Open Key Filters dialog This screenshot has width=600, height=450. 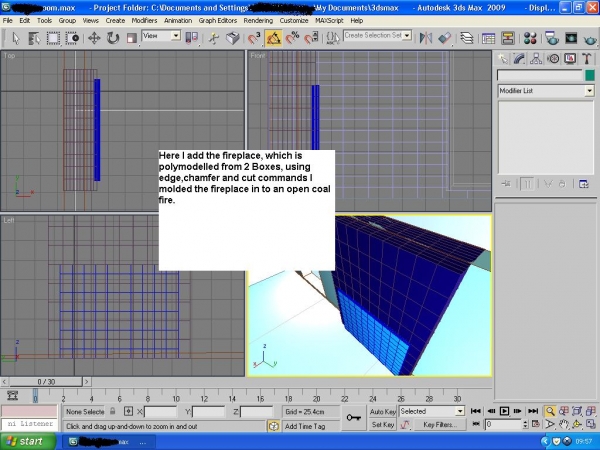[x=440, y=425]
